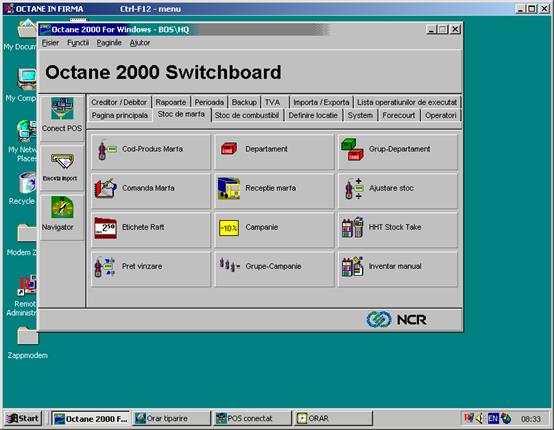
Task: Open the Fisier menu
Action: (50, 43)
